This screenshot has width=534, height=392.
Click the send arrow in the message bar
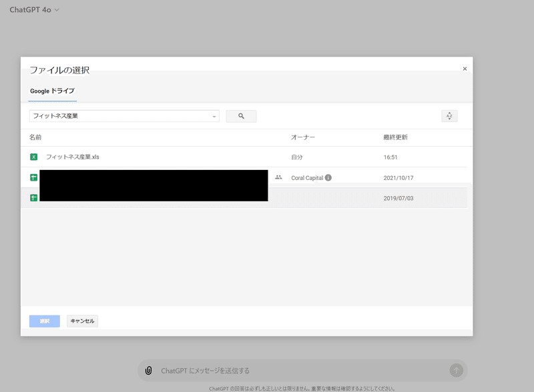tap(456, 371)
